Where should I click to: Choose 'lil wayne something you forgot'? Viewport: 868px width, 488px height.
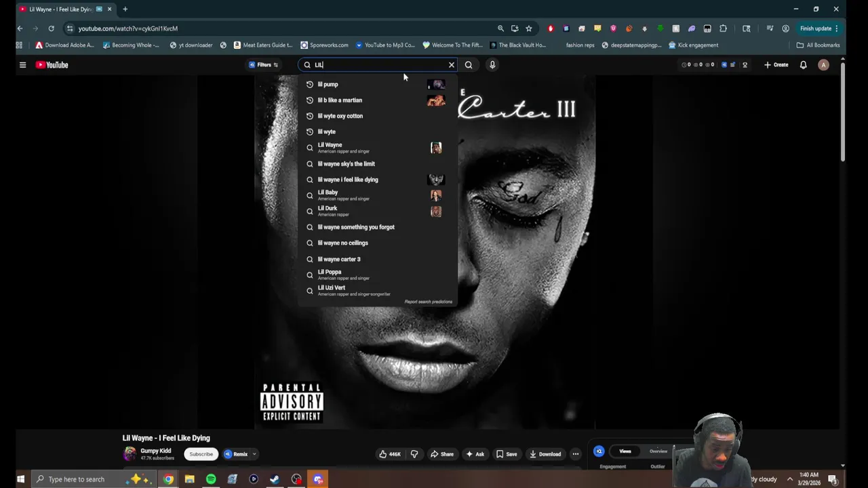(377, 227)
